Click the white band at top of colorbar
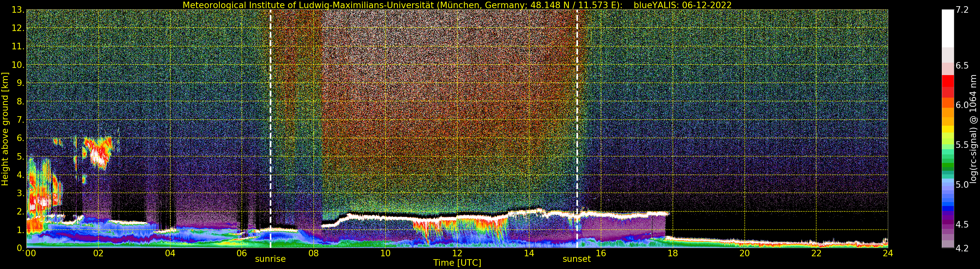The image size is (980, 269). click(x=948, y=28)
